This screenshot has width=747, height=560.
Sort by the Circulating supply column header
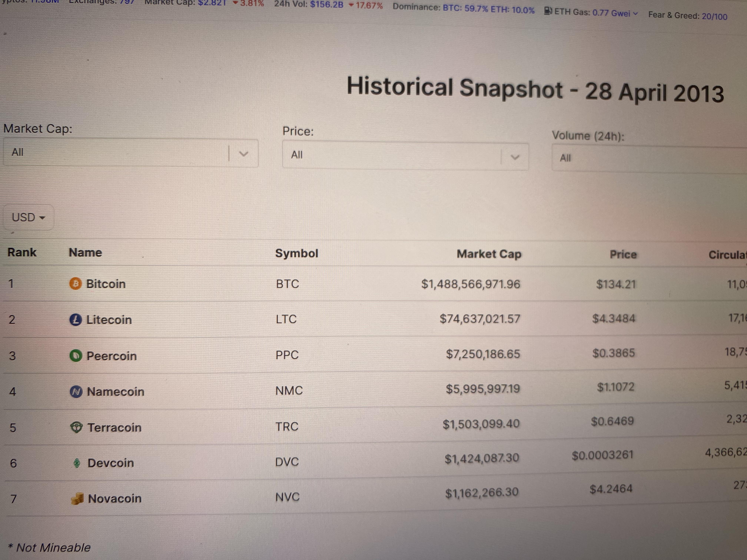point(727,255)
